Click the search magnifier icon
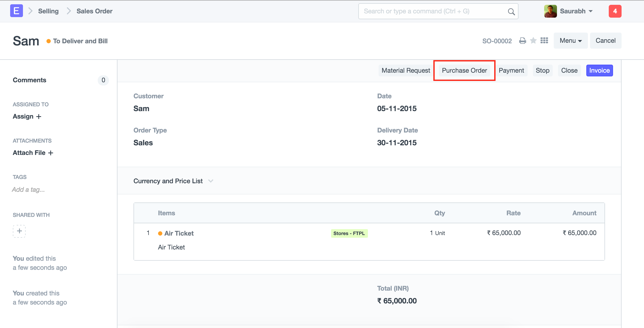 click(x=511, y=11)
